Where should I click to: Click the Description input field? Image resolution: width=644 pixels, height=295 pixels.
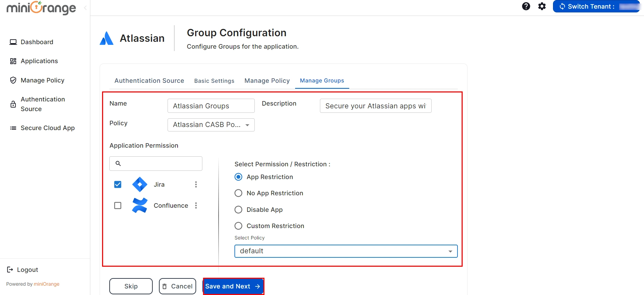[x=376, y=106]
